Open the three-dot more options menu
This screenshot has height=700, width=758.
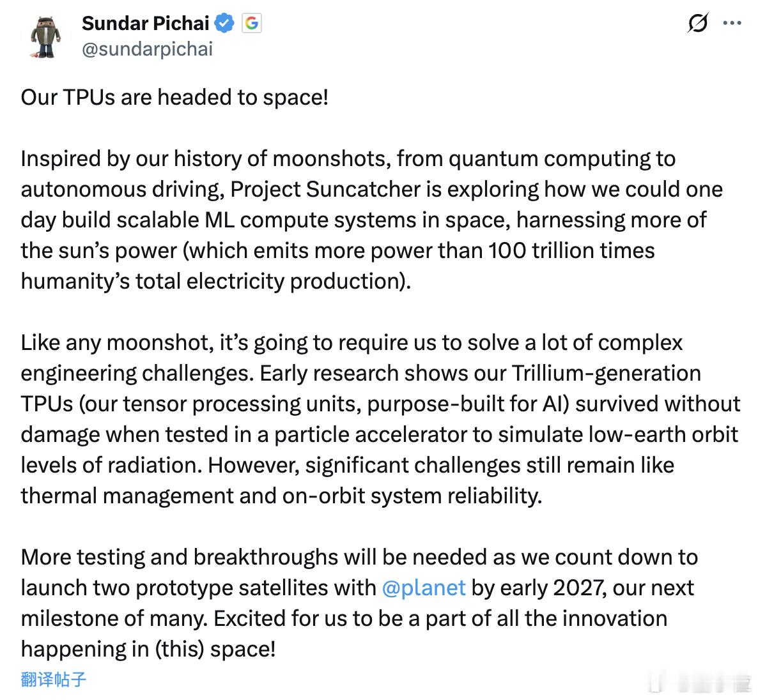732,22
